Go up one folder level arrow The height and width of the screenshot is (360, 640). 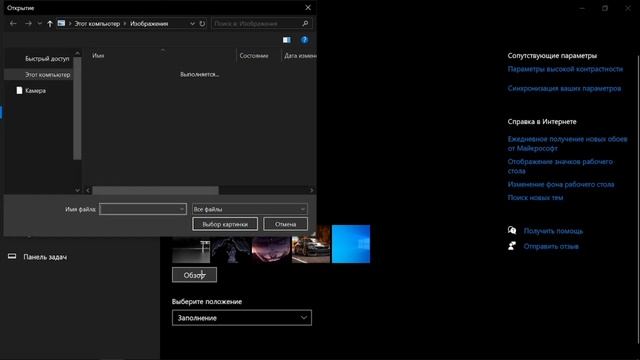pyautogui.click(x=50, y=24)
